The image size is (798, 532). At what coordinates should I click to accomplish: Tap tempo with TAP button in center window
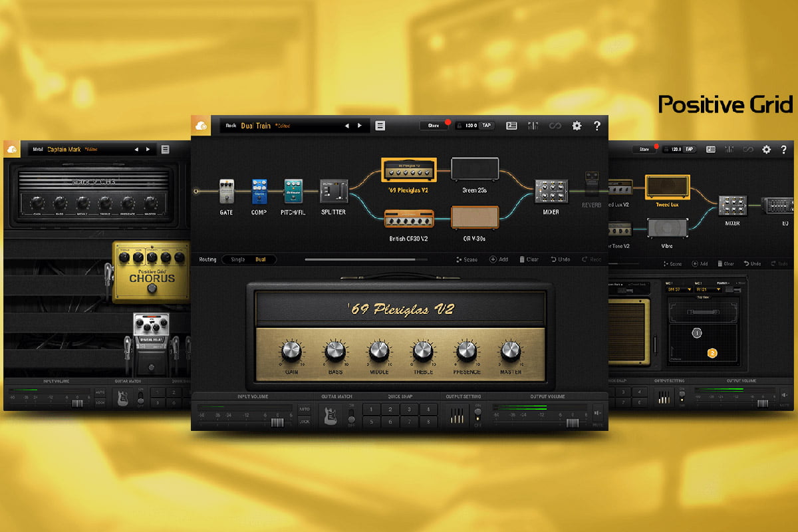point(487,125)
